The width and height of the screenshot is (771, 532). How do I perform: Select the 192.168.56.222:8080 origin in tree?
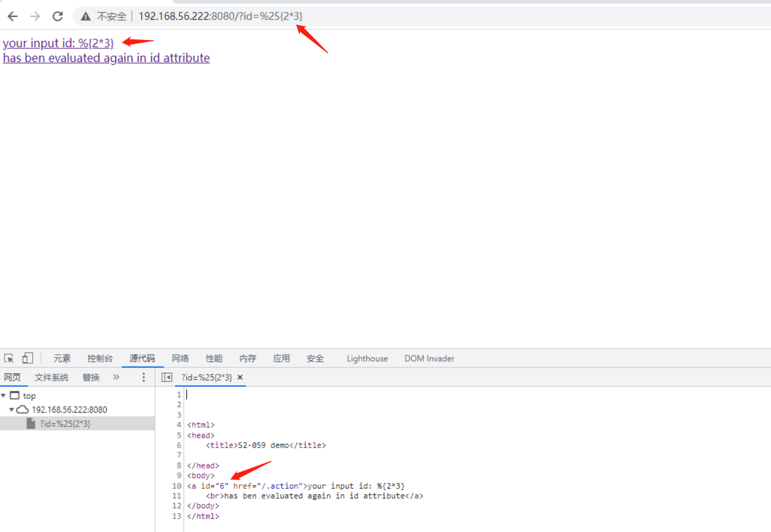tap(69, 409)
